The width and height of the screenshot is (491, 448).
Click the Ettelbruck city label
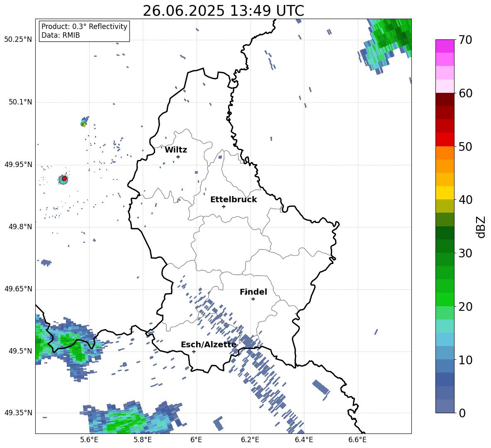tap(233, 200)
